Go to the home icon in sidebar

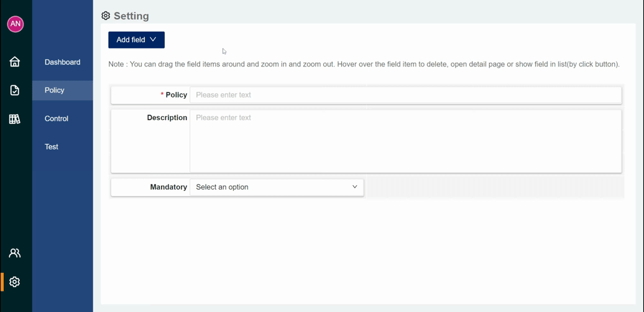coord(15,62)
